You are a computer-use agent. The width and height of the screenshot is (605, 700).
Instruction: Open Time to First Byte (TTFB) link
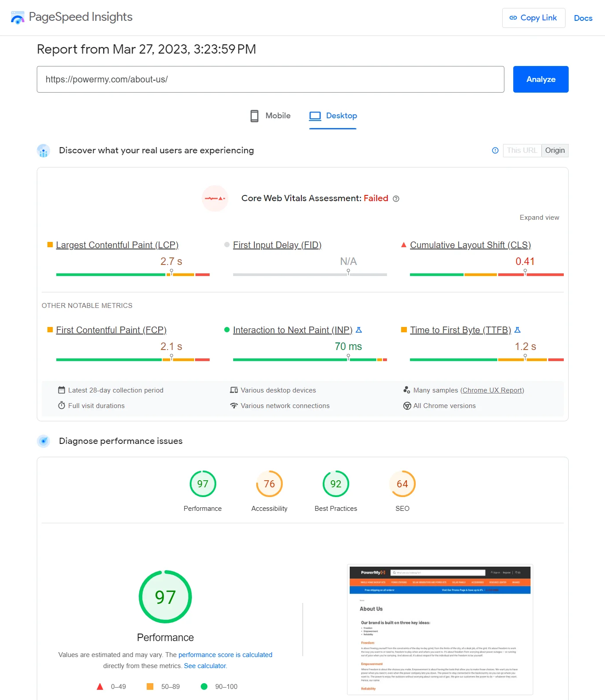[x=461, y=330]
